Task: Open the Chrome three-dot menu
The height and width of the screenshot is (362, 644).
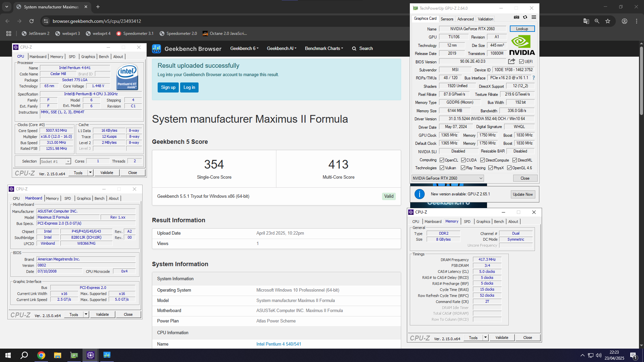Action: click(637, 21)
